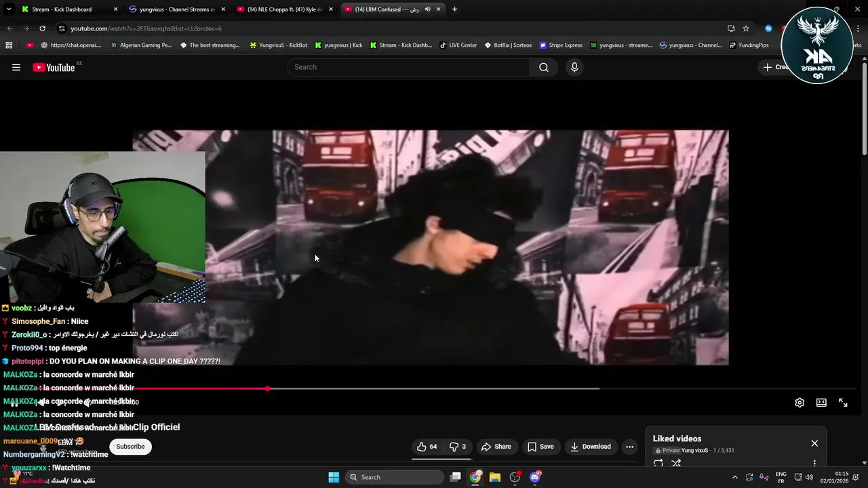
Task: Open File Explorer from the taskbar
Action: click(x=495, y=477)
